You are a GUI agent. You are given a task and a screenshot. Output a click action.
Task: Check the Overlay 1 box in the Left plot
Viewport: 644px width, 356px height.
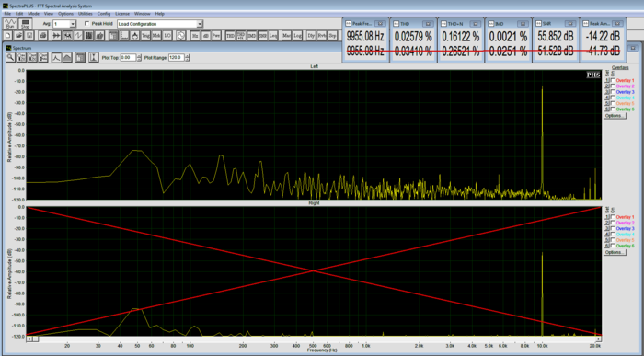pyautogui.click(x=614, y=80)
